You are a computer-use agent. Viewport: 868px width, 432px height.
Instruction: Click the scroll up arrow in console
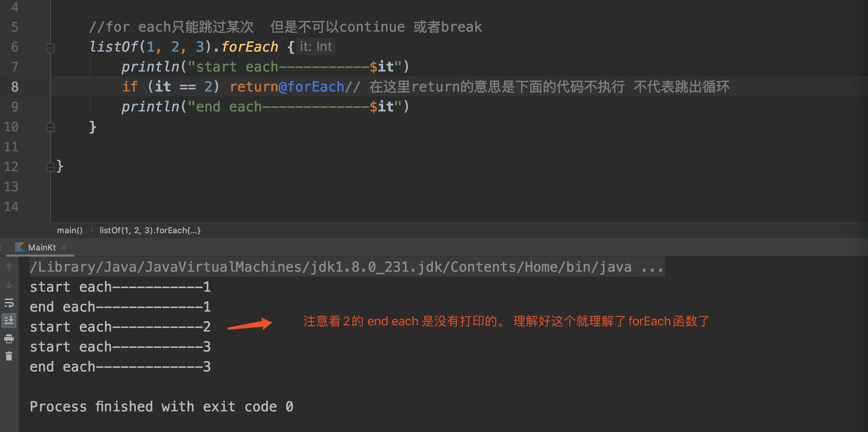(x=9, y=267)
